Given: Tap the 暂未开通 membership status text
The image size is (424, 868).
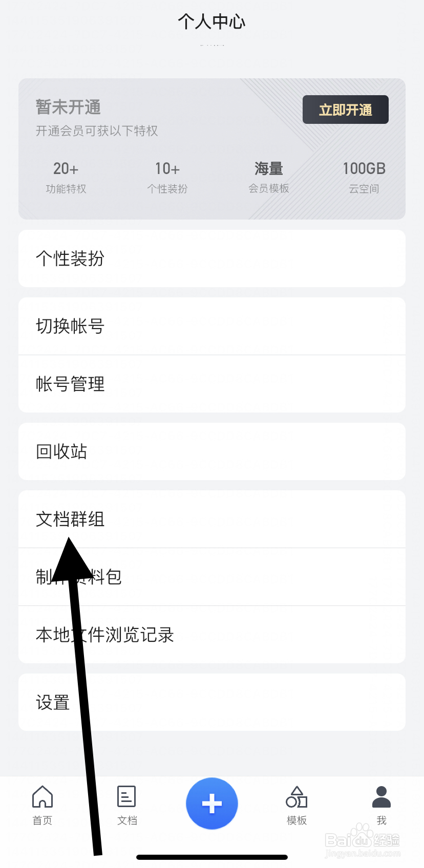Looking at the screenshot, I should (x=68, y=107).
